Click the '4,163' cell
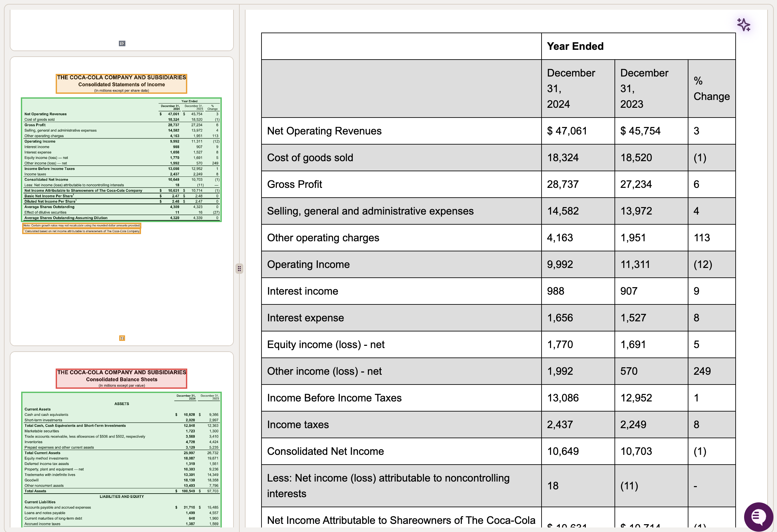The height and width of the screenshot is (532, 777). click(x=578, y=238)
